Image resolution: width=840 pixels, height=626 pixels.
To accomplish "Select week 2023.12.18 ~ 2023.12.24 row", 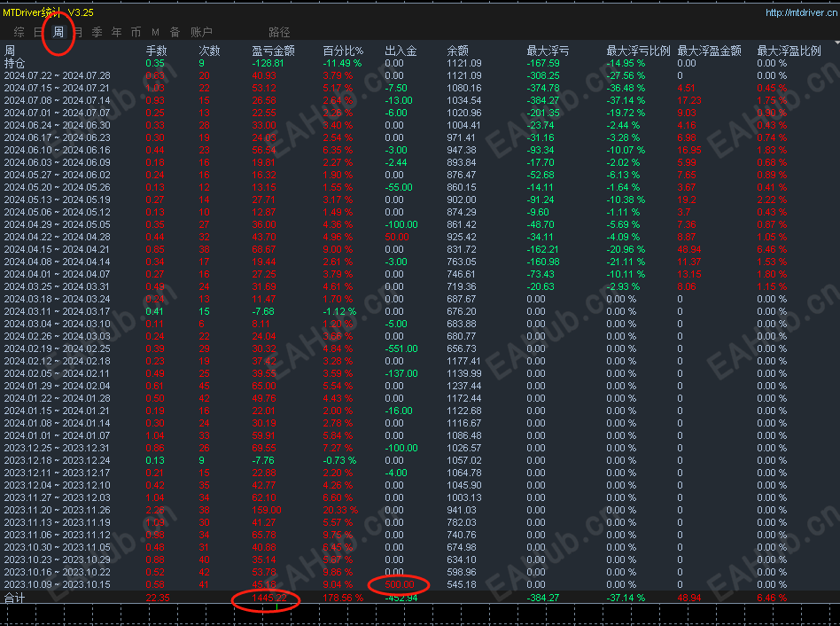I will coord(420,460).
